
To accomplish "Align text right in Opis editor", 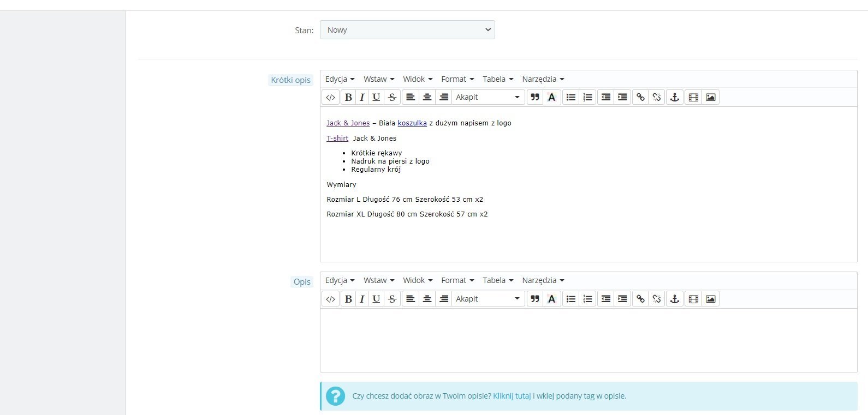I will tap(444, 299).
